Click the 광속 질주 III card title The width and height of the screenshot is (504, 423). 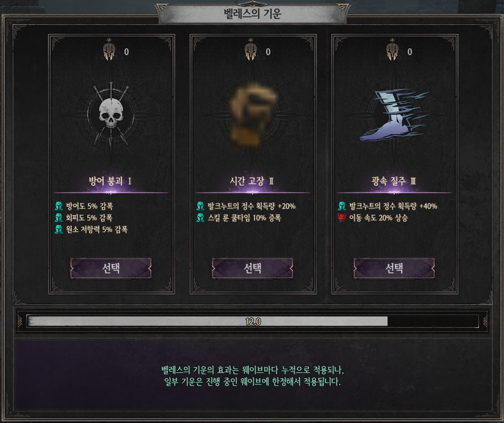click(394, 181)
